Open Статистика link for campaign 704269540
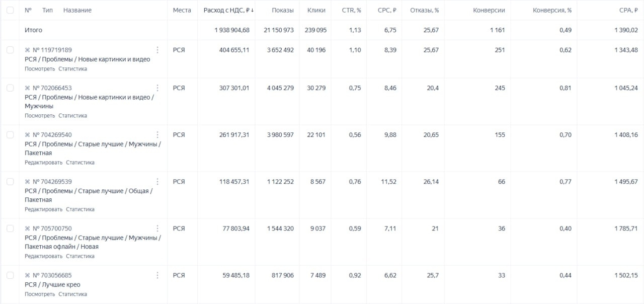 (x=80, y=163)
